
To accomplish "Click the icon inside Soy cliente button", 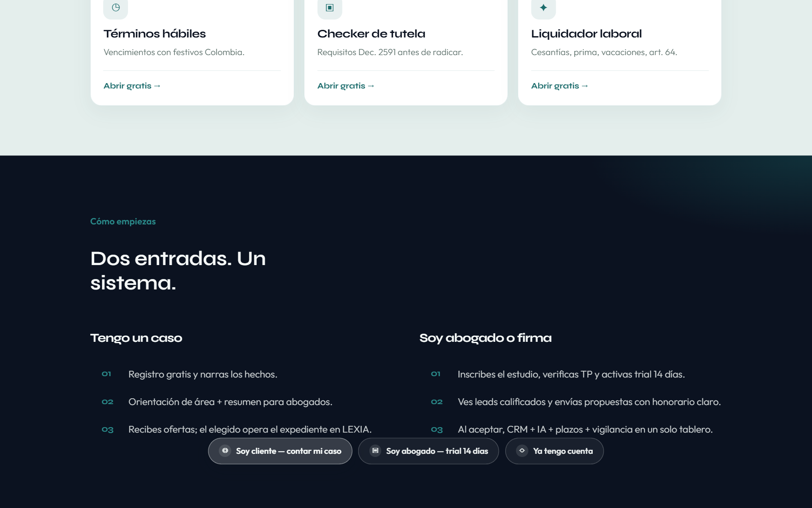I will [x=225, y=451].
